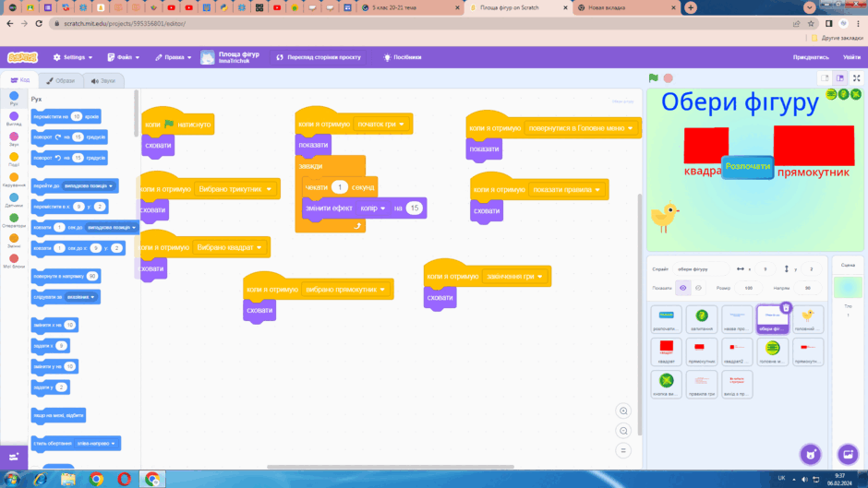
Task: Switch to the Образи tab
Action: coord(60,81)
